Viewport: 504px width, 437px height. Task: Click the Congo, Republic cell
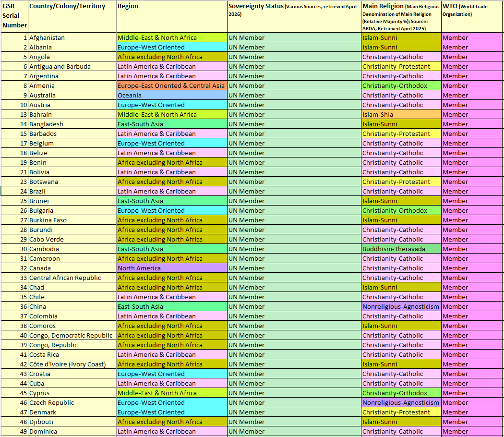pos(72,345)
